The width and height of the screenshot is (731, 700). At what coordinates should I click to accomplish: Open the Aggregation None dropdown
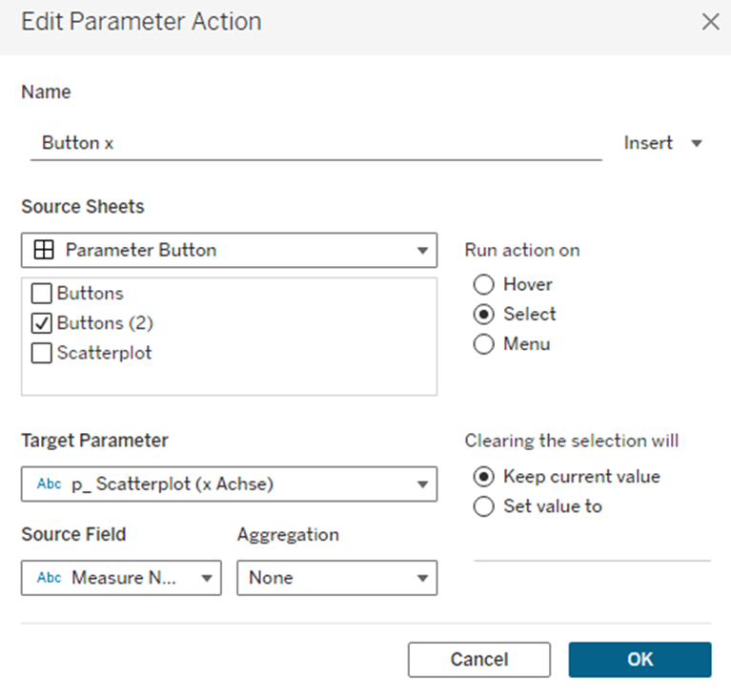tap(421, 578)
